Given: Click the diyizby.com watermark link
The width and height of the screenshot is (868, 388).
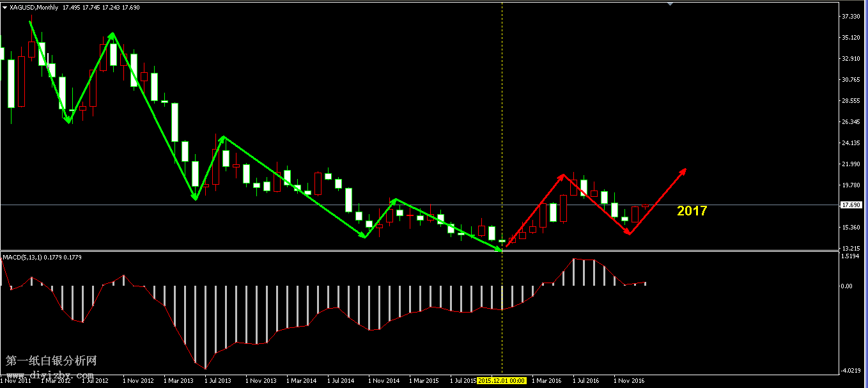Looking at the screenshot, I should click(51, 374).
